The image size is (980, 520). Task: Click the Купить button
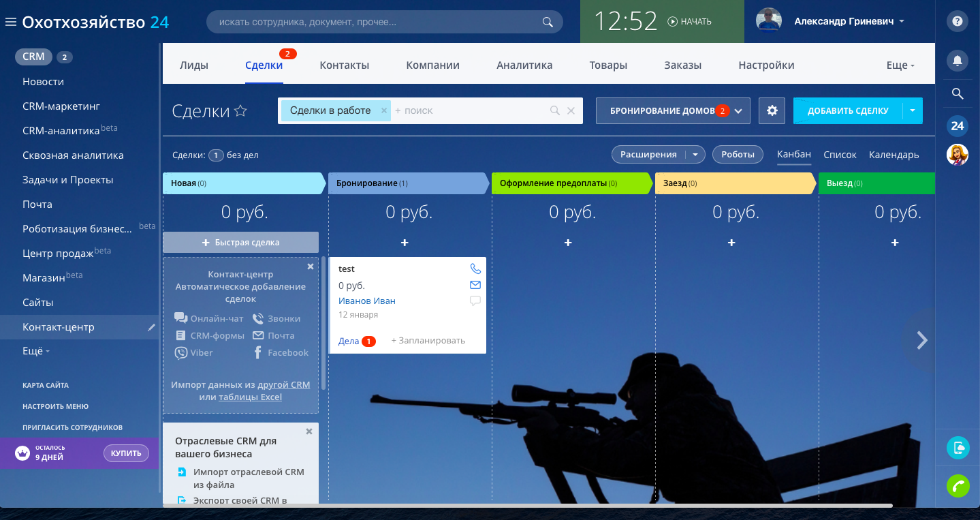pos(126,453)
